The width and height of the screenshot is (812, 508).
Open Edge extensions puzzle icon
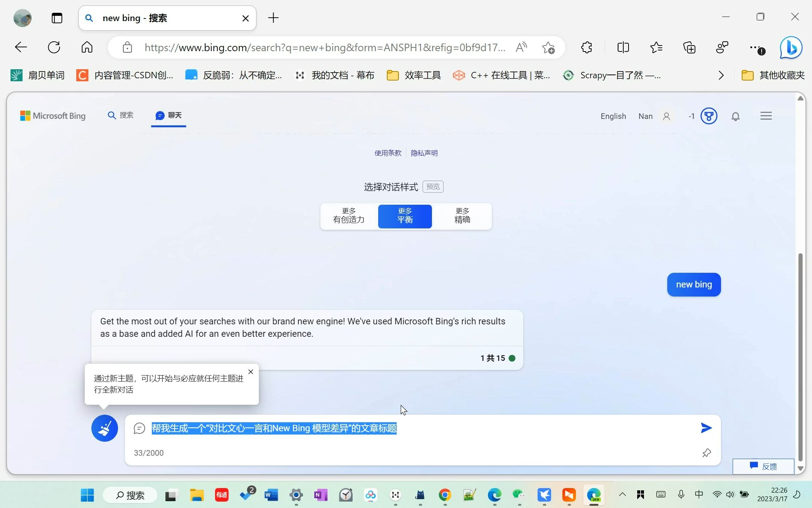point(586,47)
